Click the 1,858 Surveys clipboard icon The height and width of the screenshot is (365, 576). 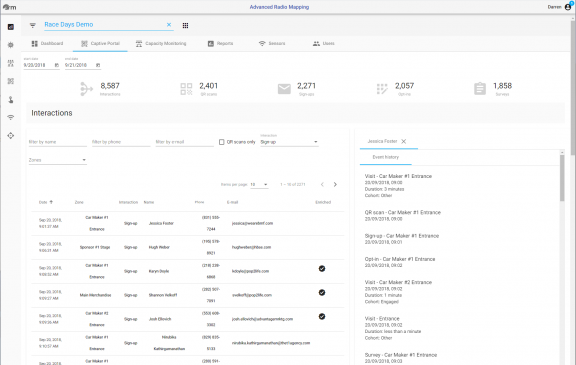click(x=480, y=89)
